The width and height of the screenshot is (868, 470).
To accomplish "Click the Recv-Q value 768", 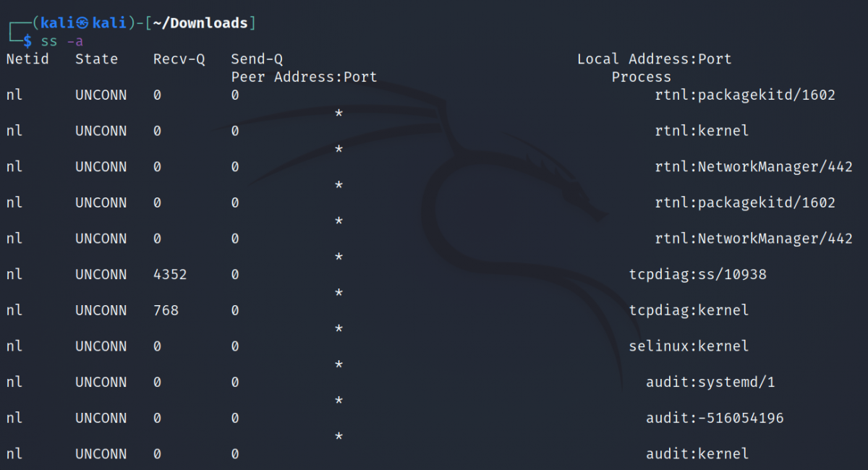I will (166, 310).
